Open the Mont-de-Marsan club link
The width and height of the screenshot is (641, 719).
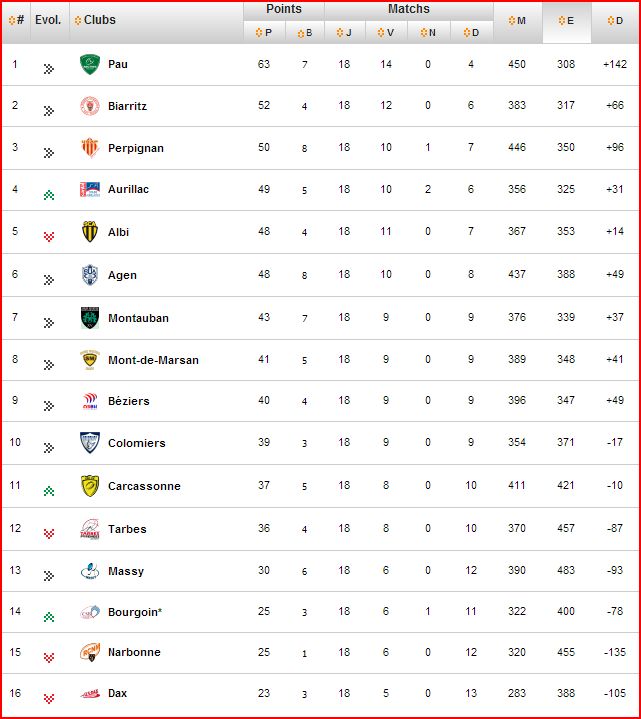(153, 360)
